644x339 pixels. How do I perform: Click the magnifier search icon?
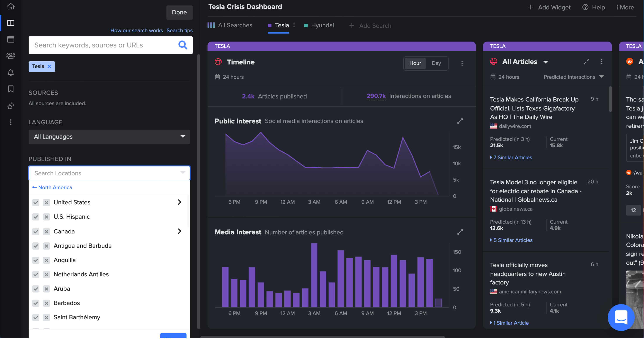183,45
